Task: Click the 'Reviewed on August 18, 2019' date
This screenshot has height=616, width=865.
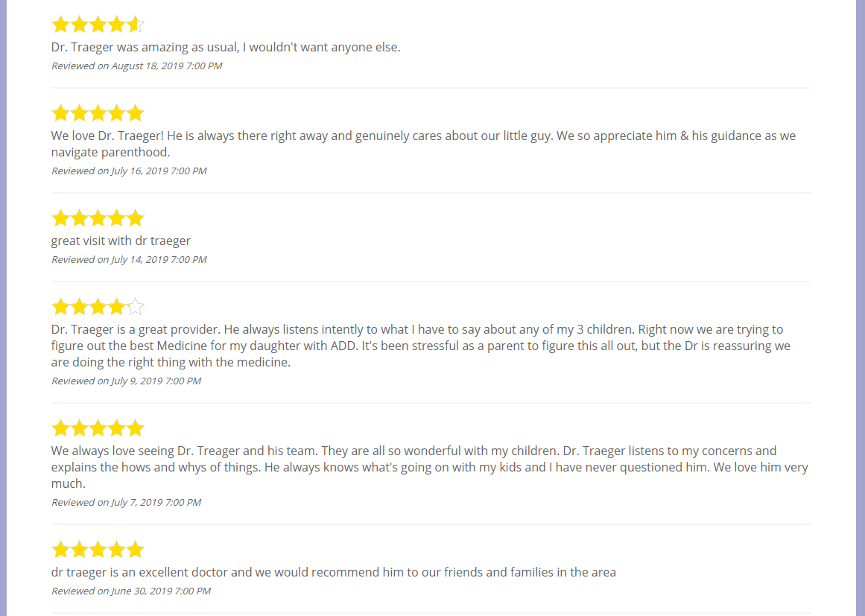Action: [137, 66]
